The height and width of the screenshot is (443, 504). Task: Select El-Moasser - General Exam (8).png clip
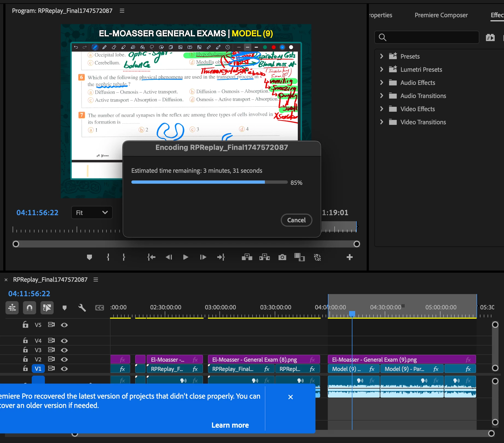(x=264, y=359)
